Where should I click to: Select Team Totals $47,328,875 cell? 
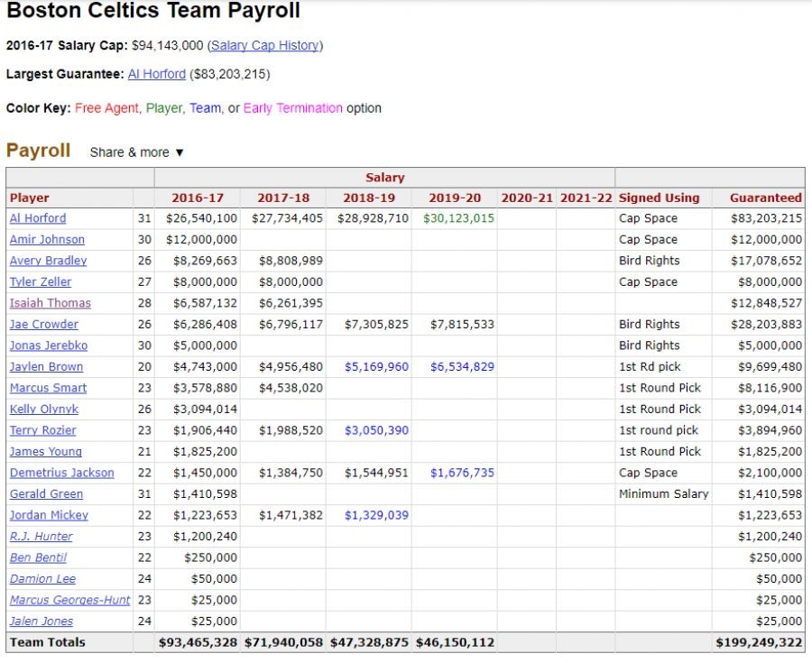(369, 643)
